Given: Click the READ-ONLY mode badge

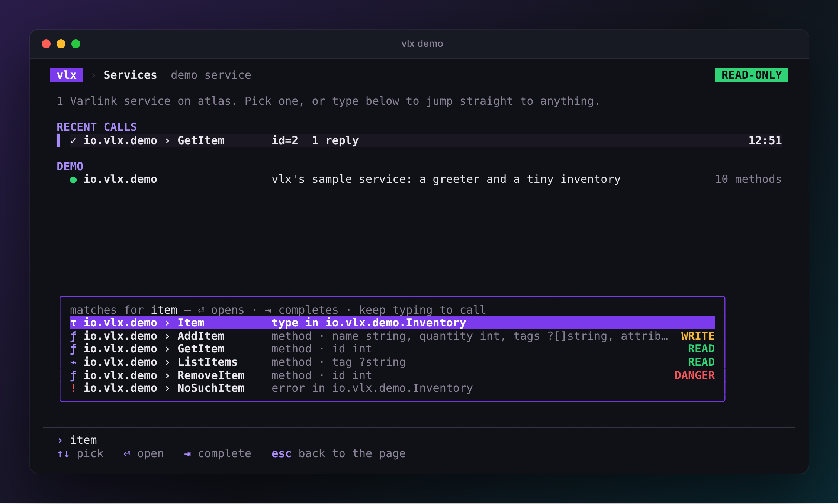Looking at the screenshot, I should tap(751, 75).
